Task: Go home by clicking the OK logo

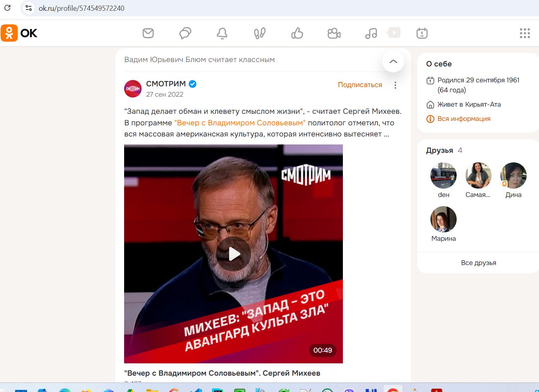Action: click(19, 33)
